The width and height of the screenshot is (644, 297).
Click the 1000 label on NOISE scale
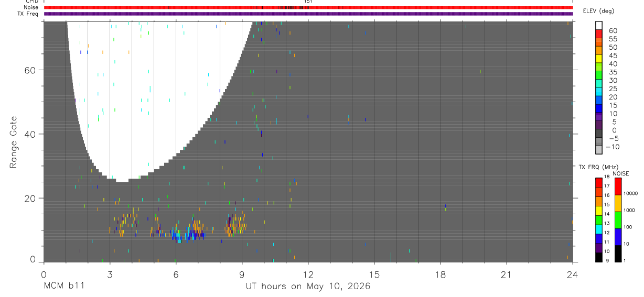(629, 211)
